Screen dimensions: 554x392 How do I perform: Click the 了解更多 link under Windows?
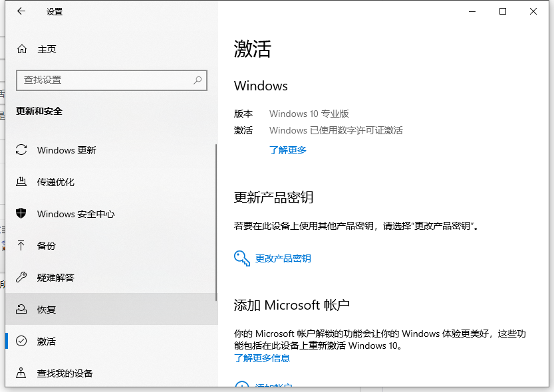click(288, 150)
